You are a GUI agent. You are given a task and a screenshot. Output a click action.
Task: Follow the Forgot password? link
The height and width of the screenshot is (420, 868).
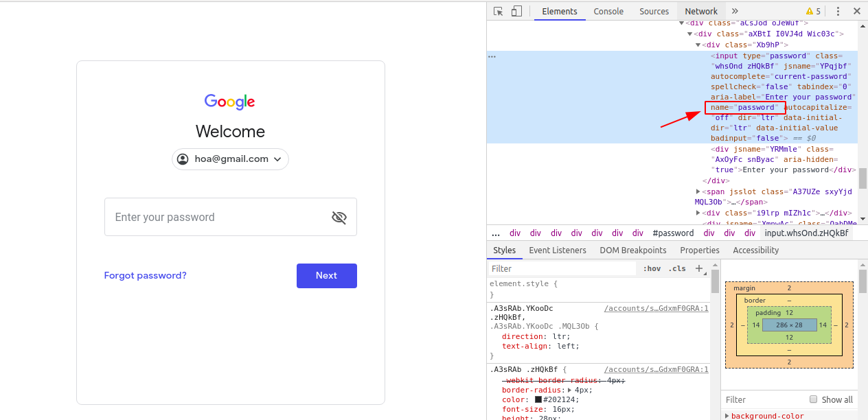click(x=146, y=276)
